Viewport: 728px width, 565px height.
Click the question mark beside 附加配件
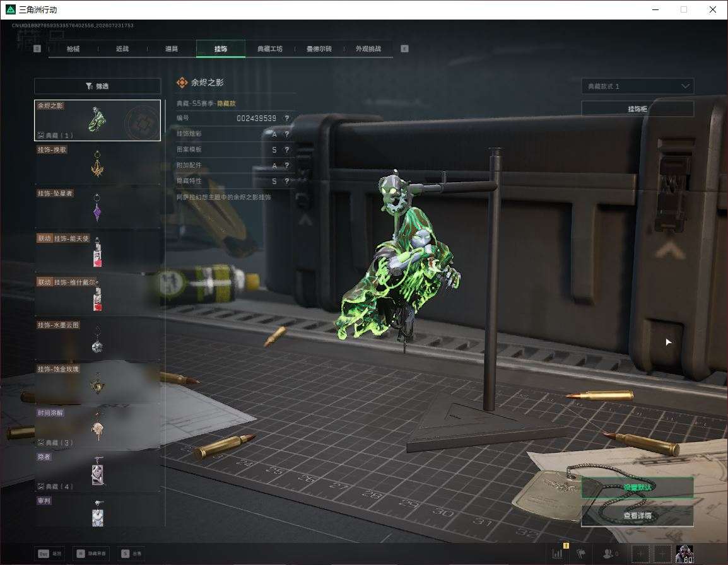click(x=287, y=165)
